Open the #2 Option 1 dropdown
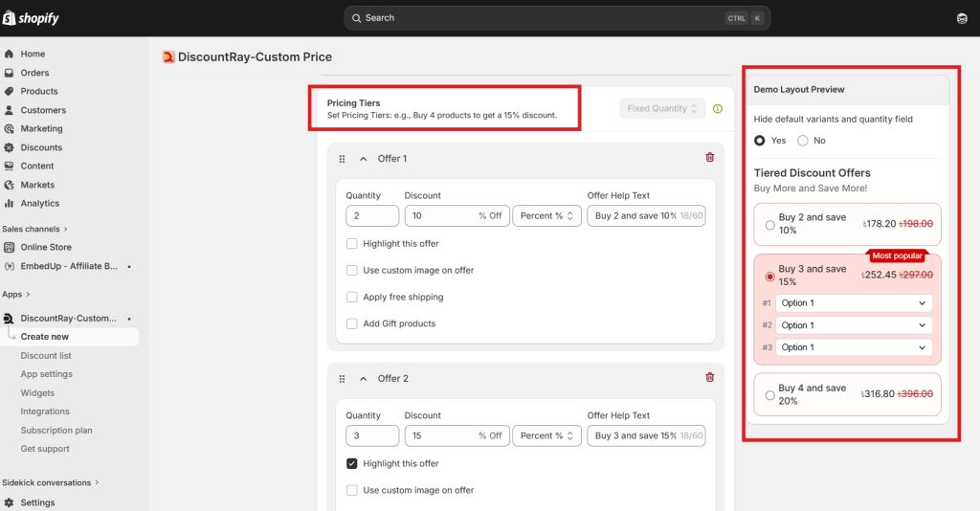 (x=854, y=325)
